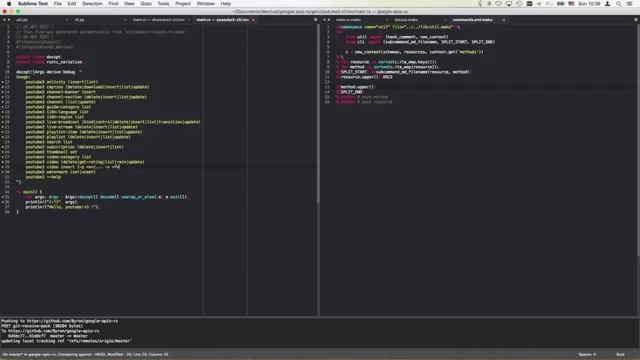Click the battery icon in menu bar
The image size is (640, 360).
tap(560, 4)
